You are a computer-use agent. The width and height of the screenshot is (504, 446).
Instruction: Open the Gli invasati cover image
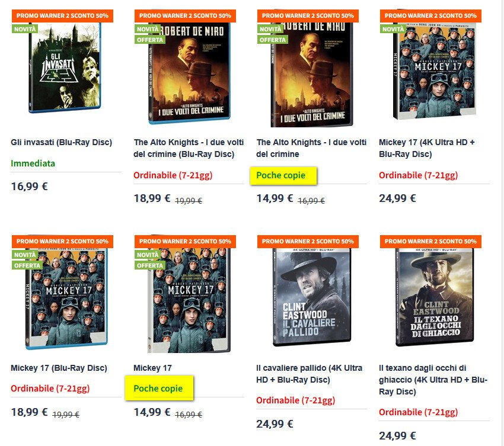[x=65, y=68]
